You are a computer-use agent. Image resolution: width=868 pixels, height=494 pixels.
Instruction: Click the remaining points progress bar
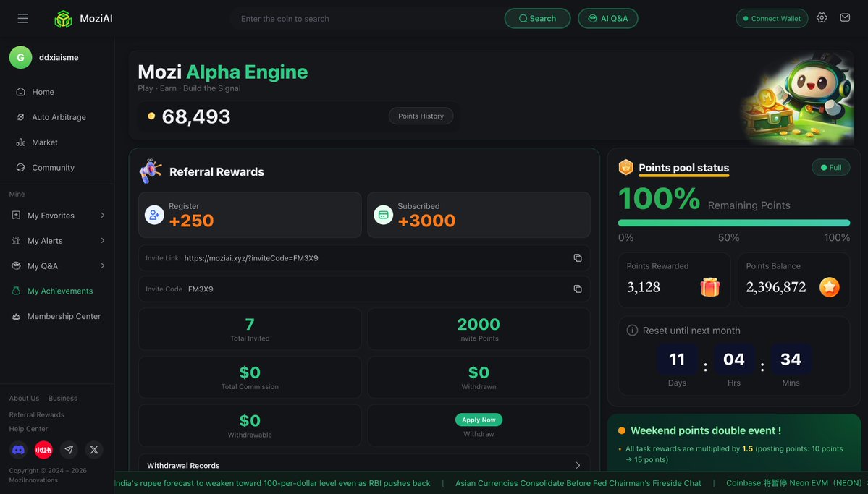pyautogui.click(x=733, y=223)
